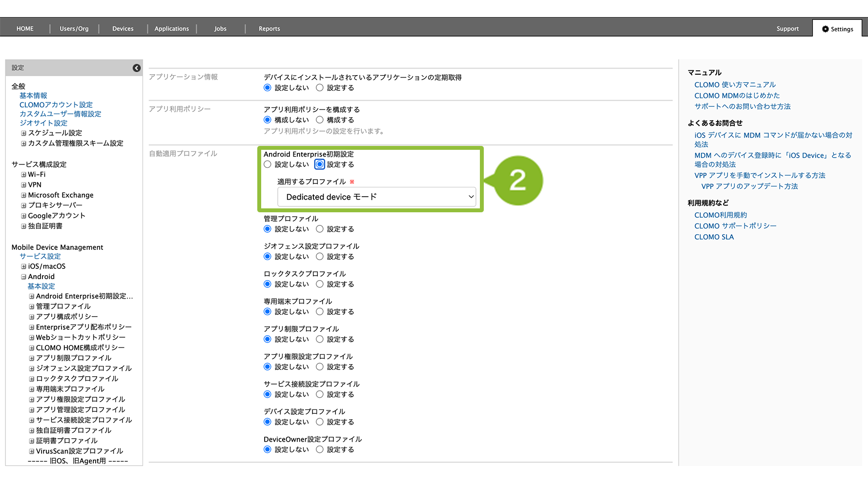Expand iOS/macOS plus icon in sidebar
The image size is (868, 488).
tap(23, 266)
